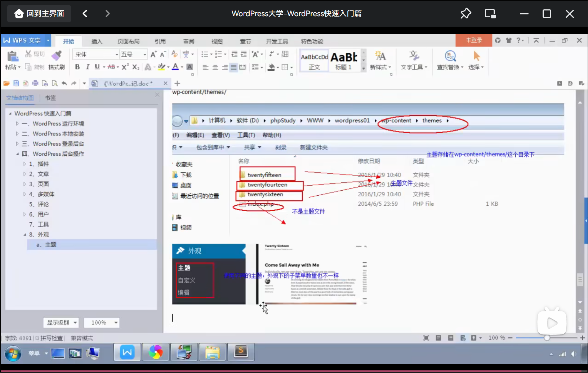Close the WordPr...记.doc document tab
This screenshot has height=373, width=588.
(165, 83)
